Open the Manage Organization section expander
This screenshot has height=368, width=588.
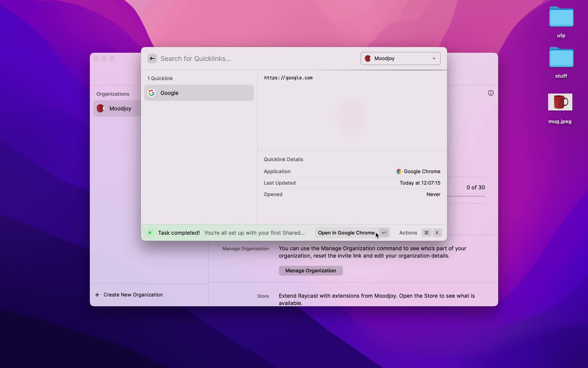pos(246,248)
